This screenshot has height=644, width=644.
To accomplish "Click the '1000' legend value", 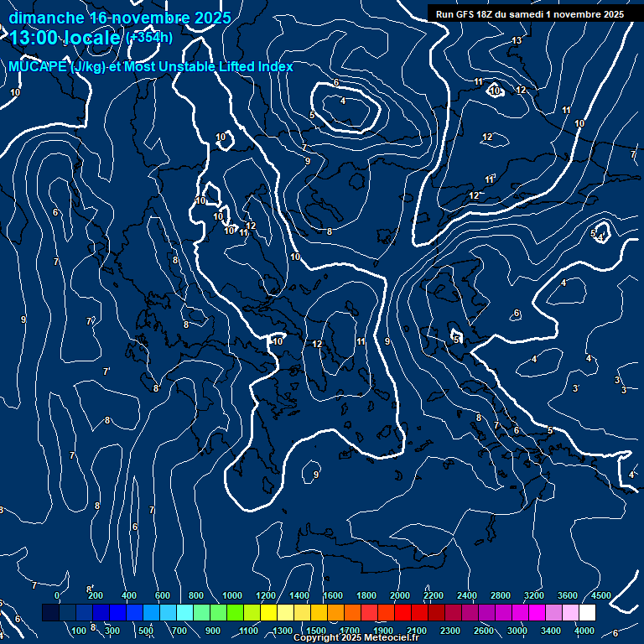I will [x=232, y=595].
